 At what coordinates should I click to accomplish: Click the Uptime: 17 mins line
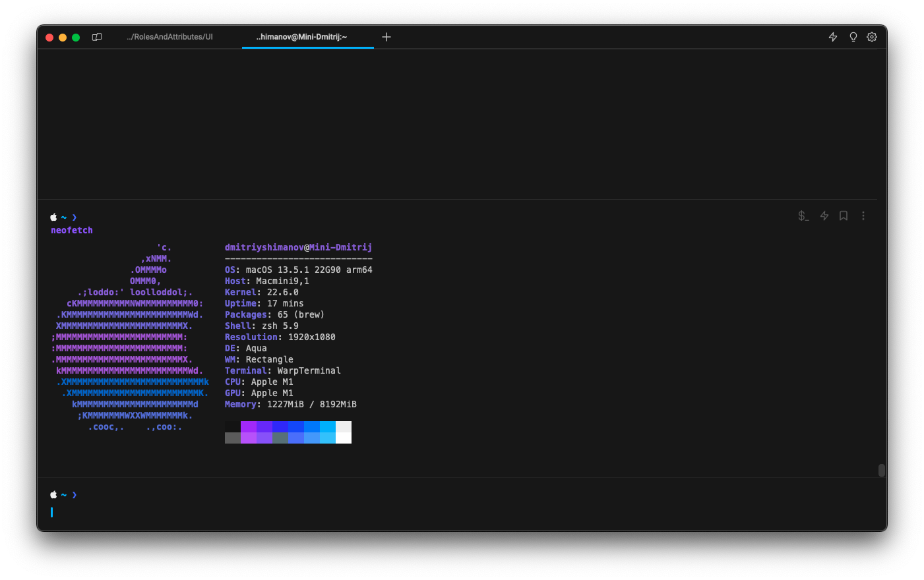(264, 303)
